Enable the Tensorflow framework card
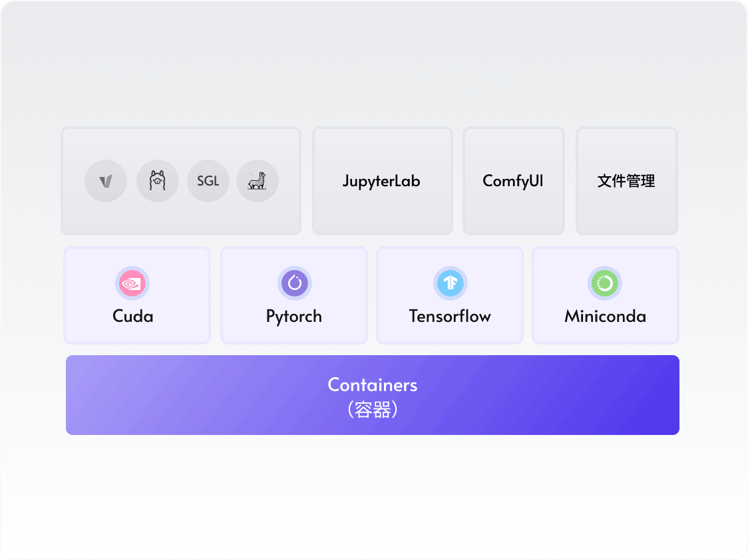The image size is (748, 560). pyautogui.click(x=450, y=295)
